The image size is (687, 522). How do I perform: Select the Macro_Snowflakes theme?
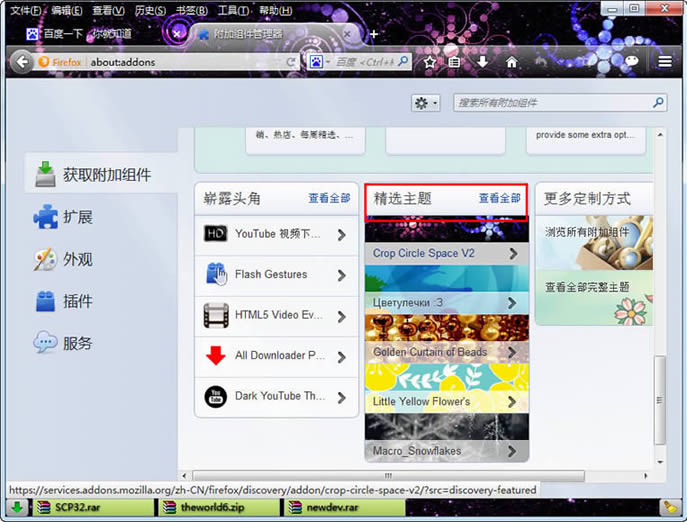pos(447,438)
